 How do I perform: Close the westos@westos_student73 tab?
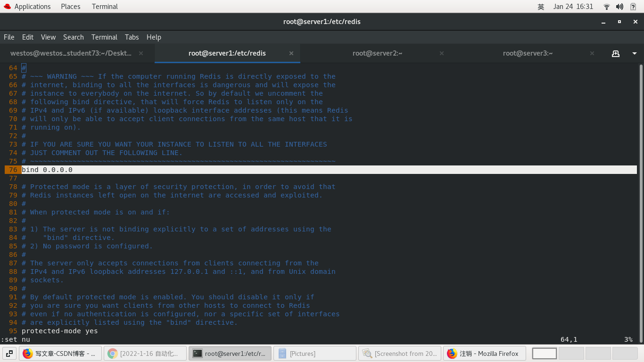click(141, 53)
